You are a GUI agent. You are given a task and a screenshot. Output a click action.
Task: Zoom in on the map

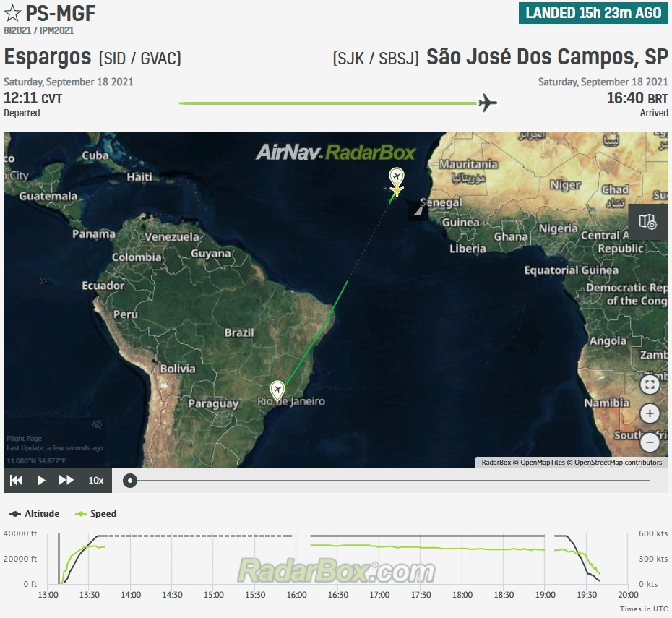(x=650, y=413)
